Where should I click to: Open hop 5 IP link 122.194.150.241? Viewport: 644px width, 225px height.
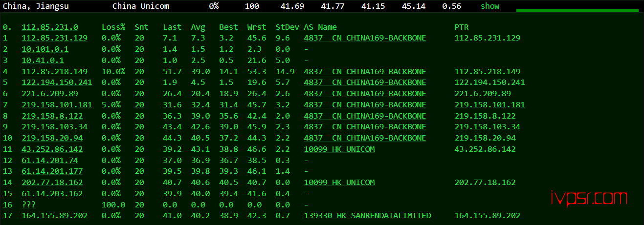point(57,82)
